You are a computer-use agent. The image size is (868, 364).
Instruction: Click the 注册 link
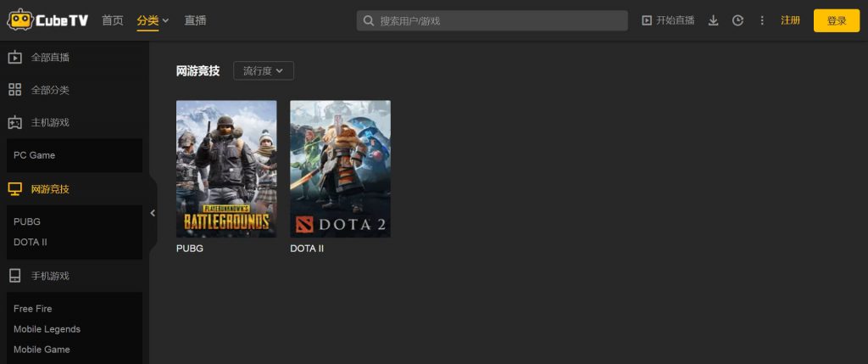pos(790,20)
